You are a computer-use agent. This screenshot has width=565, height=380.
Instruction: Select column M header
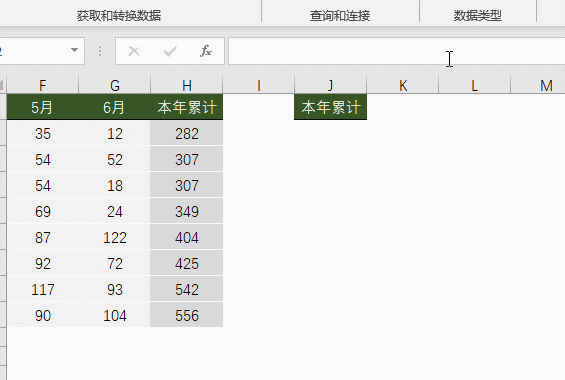538,86
